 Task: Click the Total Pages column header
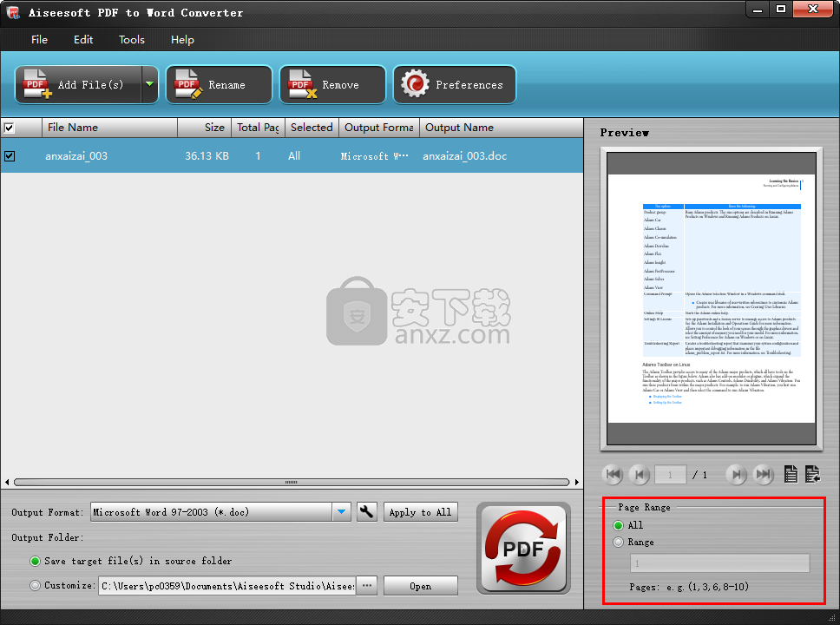coord(258,128)
